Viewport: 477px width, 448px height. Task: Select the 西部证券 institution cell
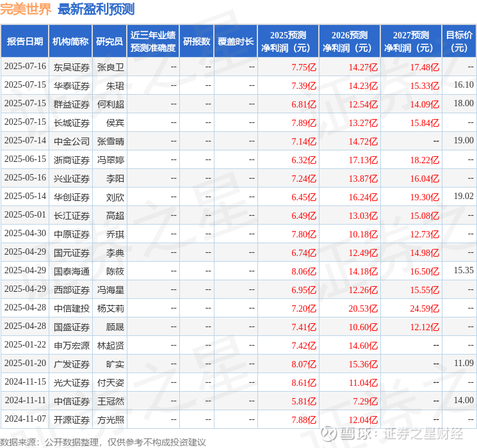[x=72, y=290]
